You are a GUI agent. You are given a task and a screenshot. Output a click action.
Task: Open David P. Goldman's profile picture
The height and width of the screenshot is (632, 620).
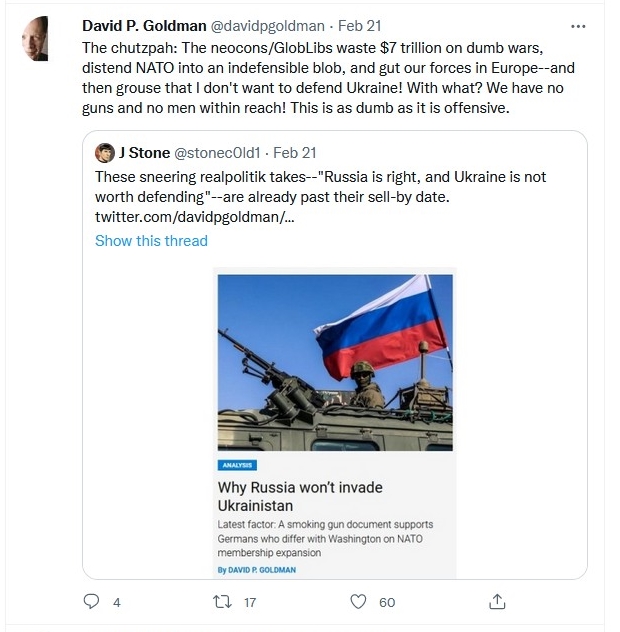click(35, 38)
